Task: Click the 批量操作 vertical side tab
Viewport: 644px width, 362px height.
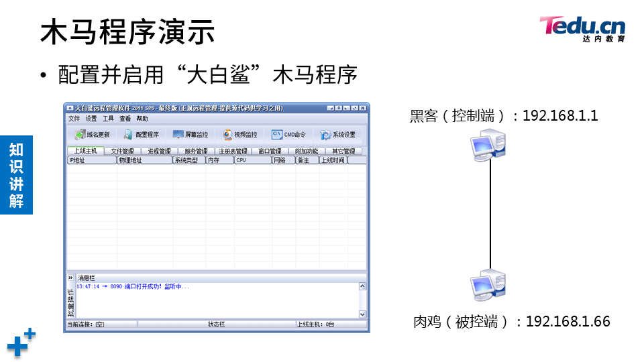Action: pos(70,302)
